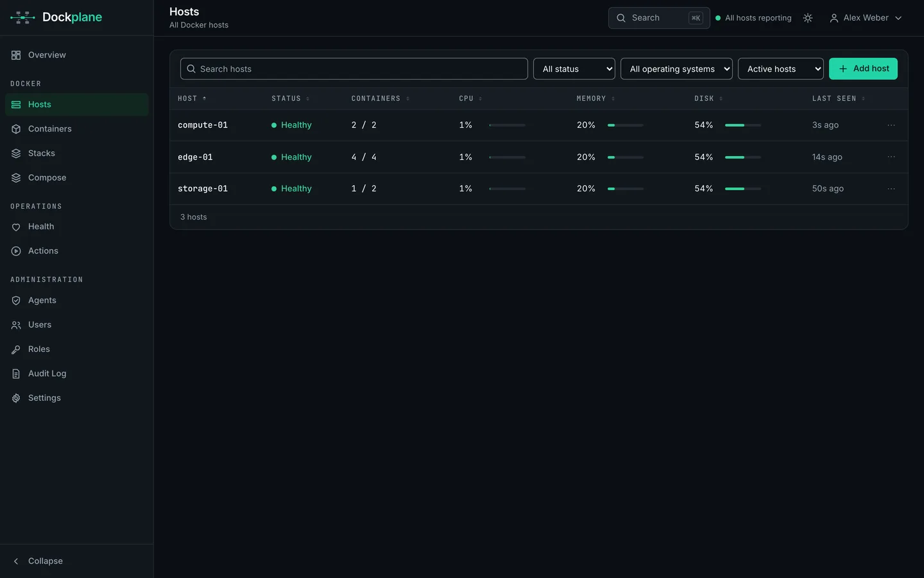
Task: Open row actions menu for storage-01
Action: [891, 189]
